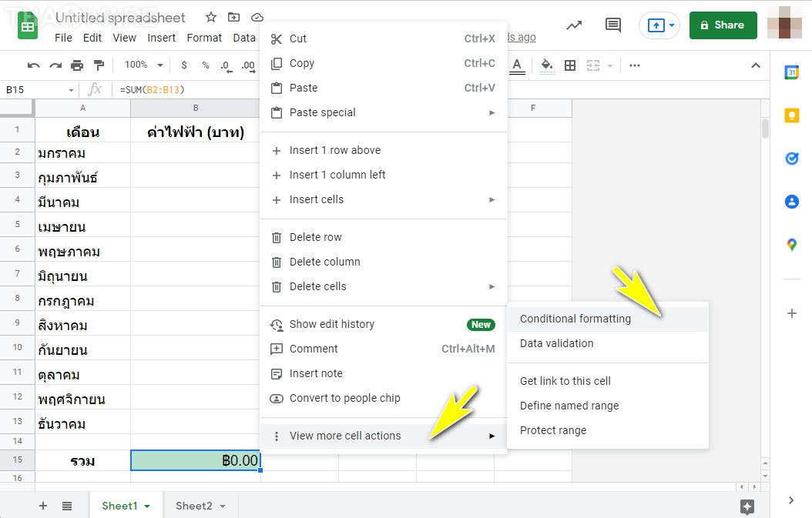Open the Borders grid icon
The height and width of the screenshot is (518, 812).
tap(570, 65)
